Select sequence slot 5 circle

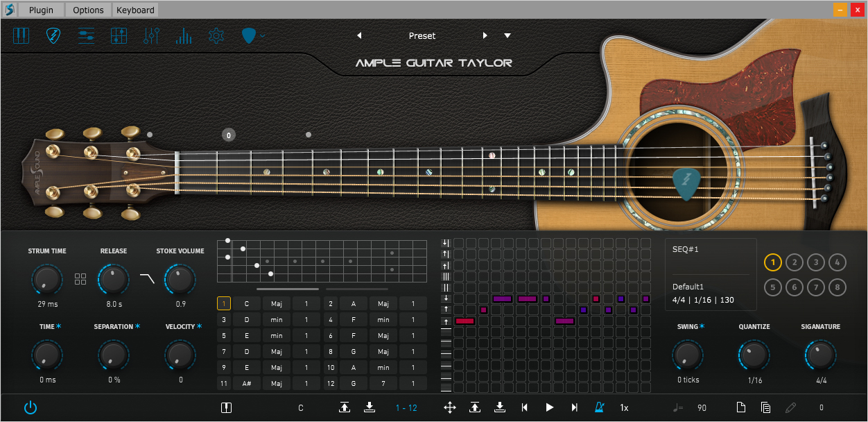tap(773, 287)
